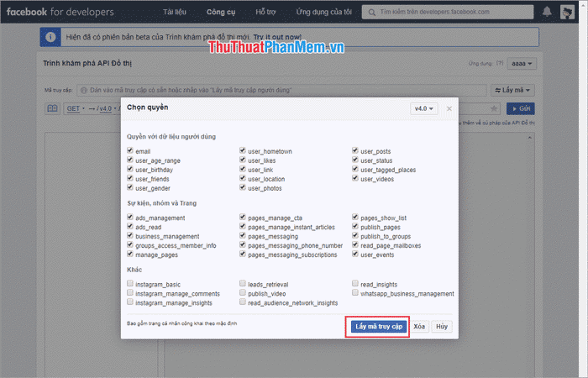
Task: Toggle user_videos checkbox
Action: click(355, 178)
